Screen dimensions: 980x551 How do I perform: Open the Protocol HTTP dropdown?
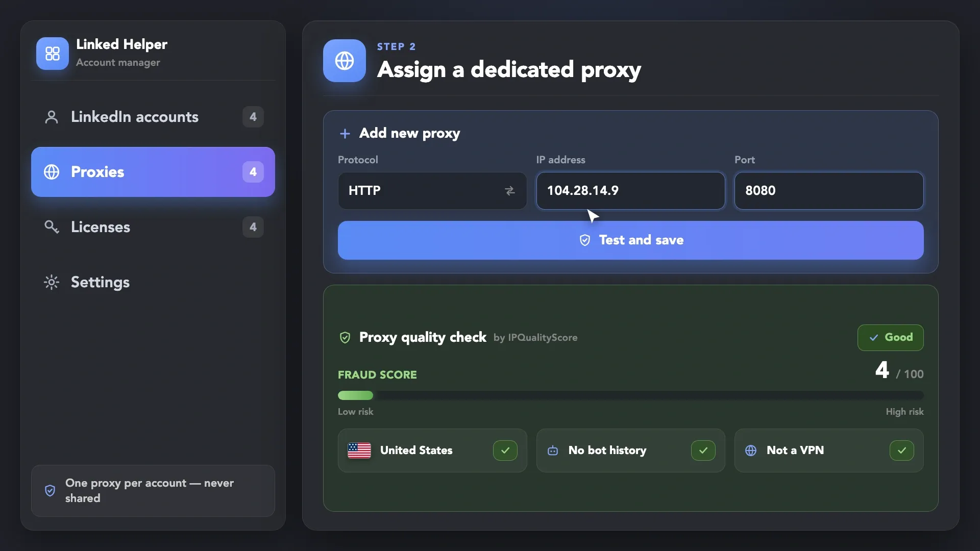(432, 191)
